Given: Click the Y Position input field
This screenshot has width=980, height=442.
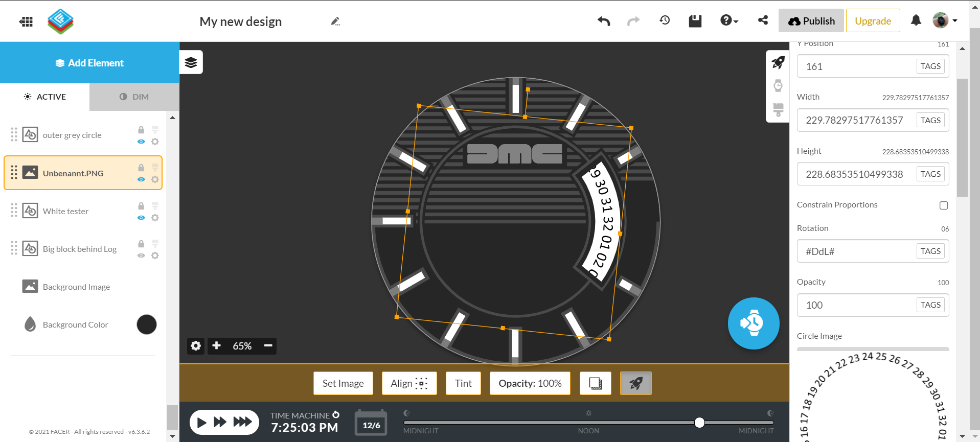Looking at the screenshot, I should (873, 66).
